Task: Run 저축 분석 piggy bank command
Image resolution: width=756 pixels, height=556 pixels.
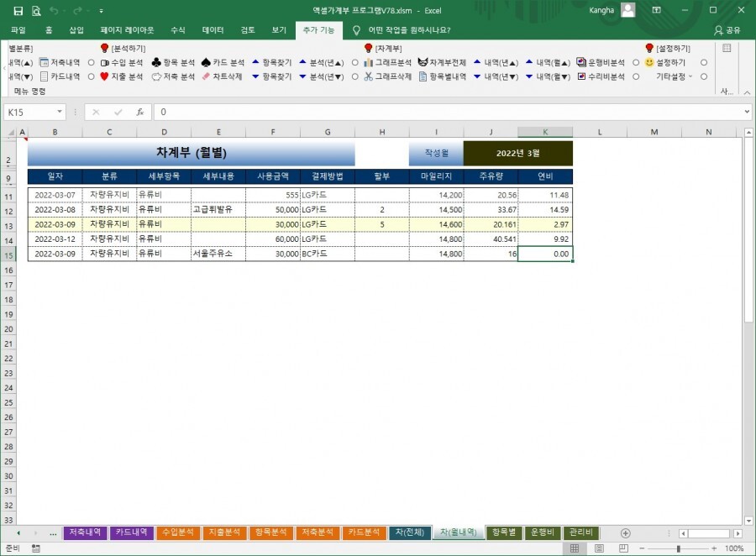Action: (173, 76)
